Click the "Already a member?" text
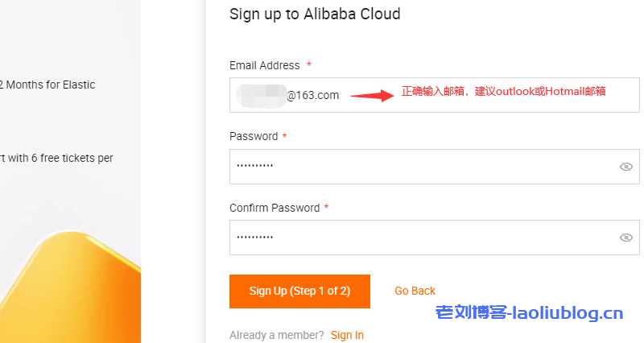 pyautogui.click(x=276, y=335)
